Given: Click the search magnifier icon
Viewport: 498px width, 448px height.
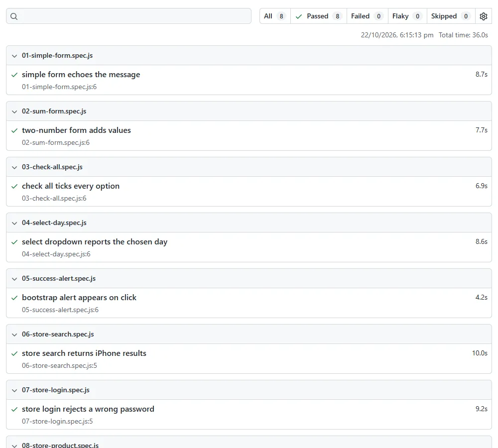Looking at the screenshot, I should tap(14, 16).
